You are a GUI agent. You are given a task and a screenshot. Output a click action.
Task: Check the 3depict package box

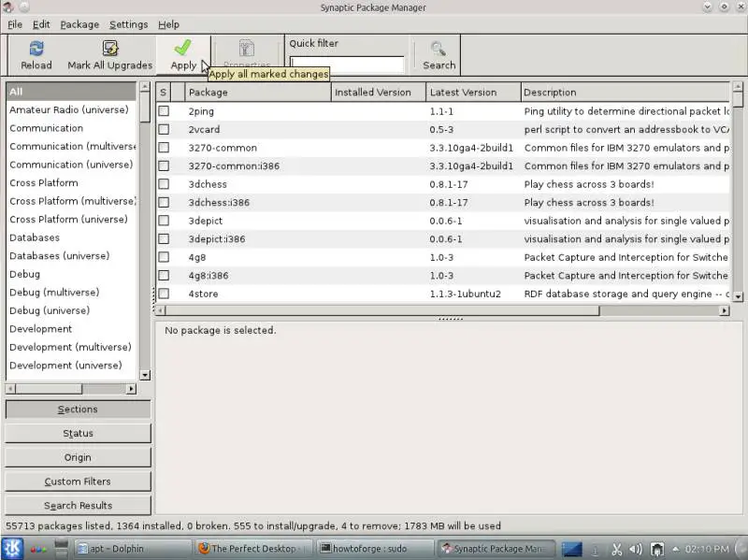coord(164,221)
